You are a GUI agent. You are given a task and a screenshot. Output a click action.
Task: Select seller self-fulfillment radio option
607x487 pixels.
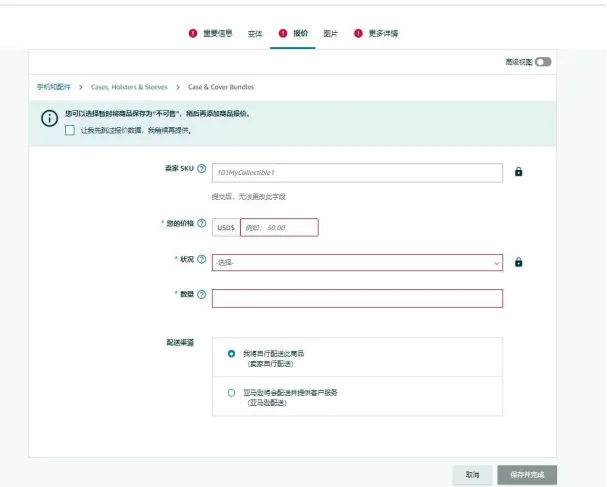coord(231,353)
